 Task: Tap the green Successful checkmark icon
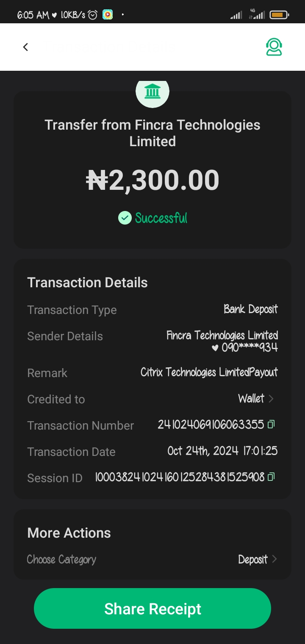[125, 218]
